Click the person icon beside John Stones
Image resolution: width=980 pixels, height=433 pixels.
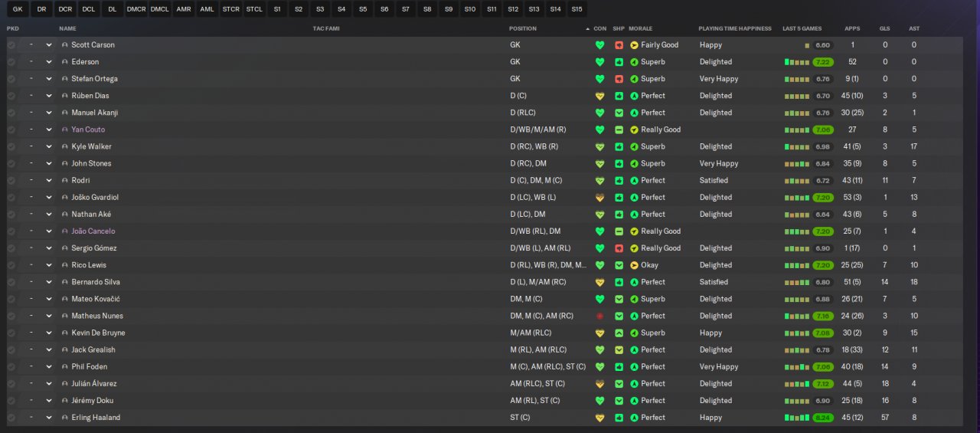[65, 163]
